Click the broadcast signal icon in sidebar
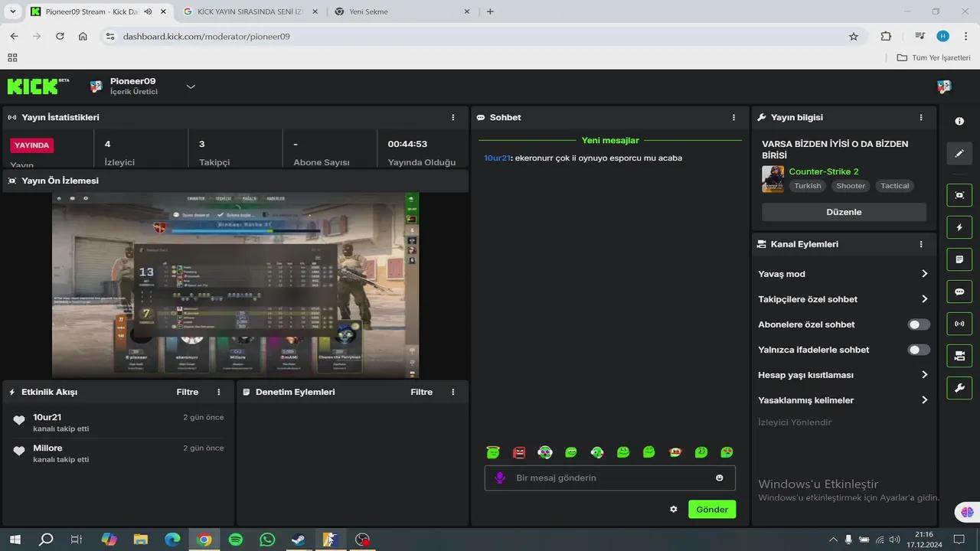 [959, 324]
